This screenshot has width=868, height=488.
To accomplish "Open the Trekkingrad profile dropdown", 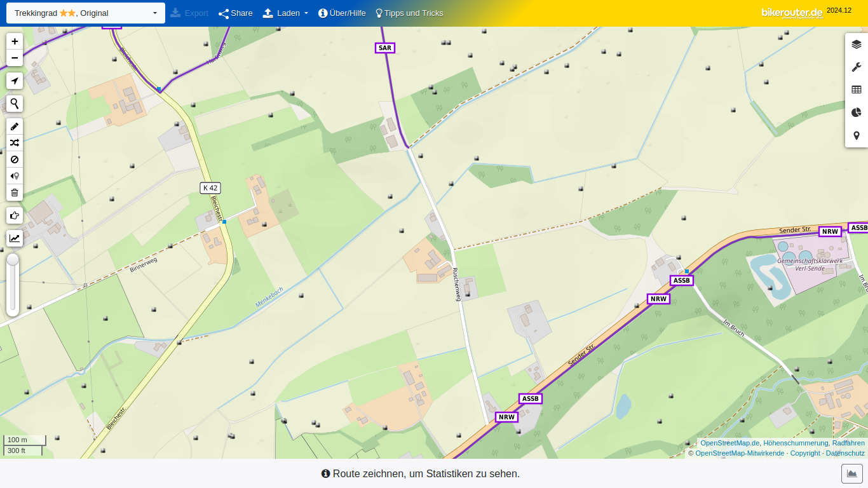I will (x=86, y=13).
